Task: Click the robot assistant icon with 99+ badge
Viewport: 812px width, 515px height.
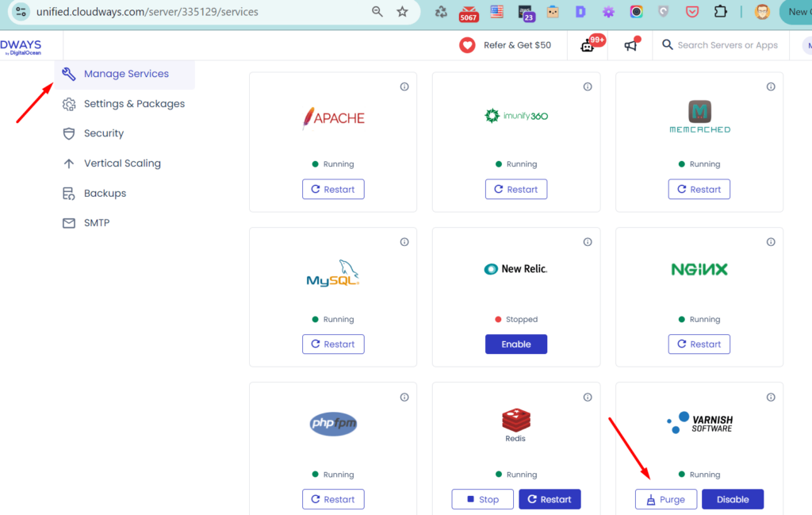Action: 588,45
